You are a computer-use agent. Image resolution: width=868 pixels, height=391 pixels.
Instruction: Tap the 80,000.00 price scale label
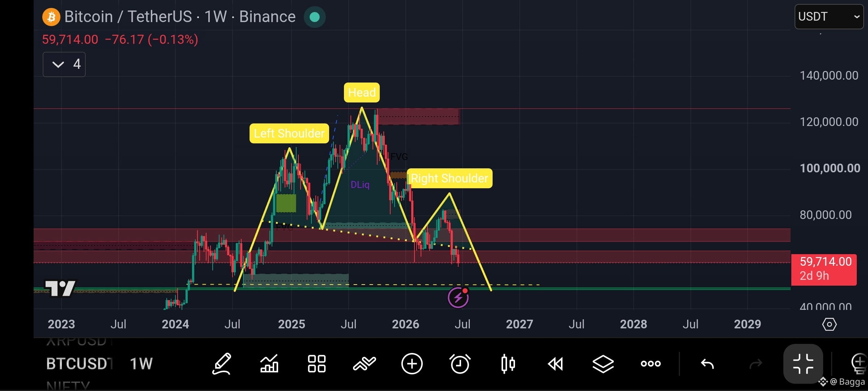point(826,215)
